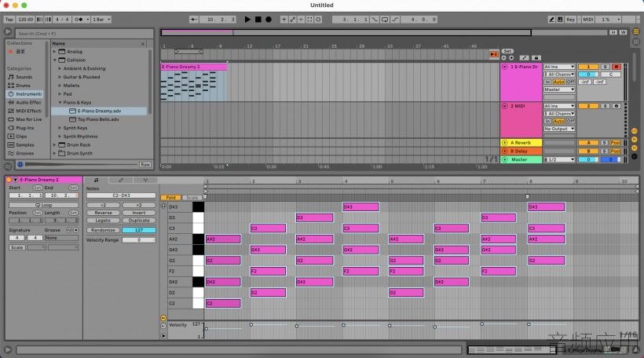
Task: Click the Capture MIDI icon
Action: point(309,20)
